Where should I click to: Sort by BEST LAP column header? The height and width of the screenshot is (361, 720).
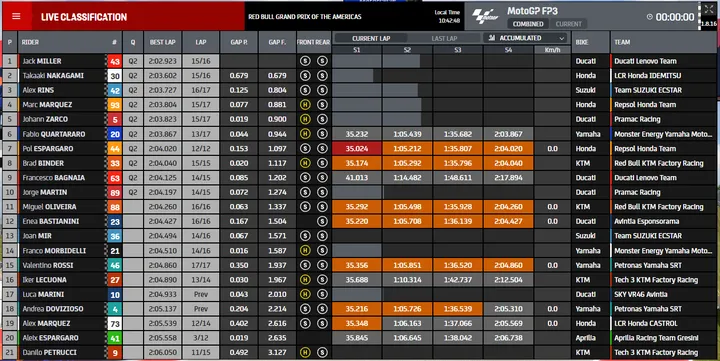point(163,42)
